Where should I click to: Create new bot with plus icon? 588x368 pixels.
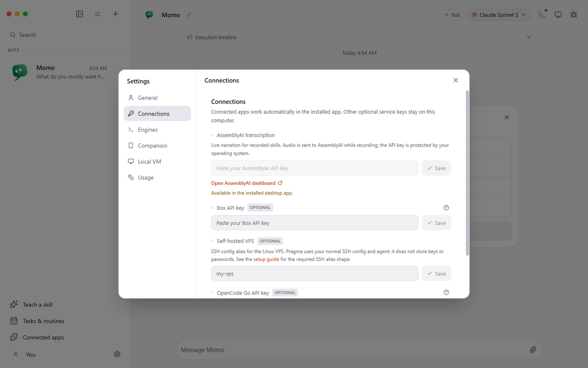click(x=115, y=14)
